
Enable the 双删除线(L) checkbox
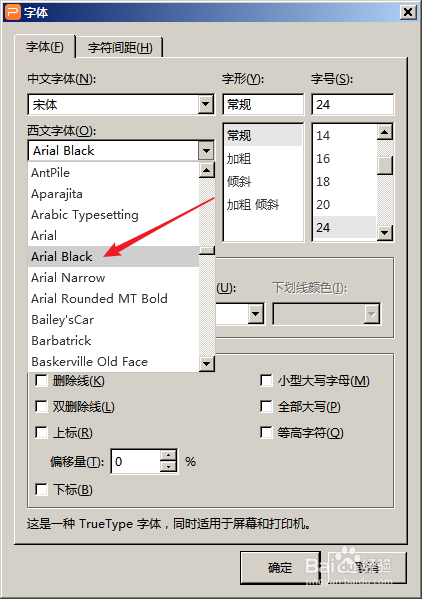click(41, 406)
